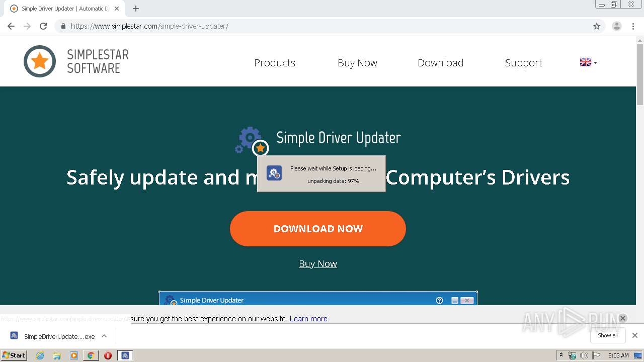Reload the page with the refresh icon

[43, 26]
